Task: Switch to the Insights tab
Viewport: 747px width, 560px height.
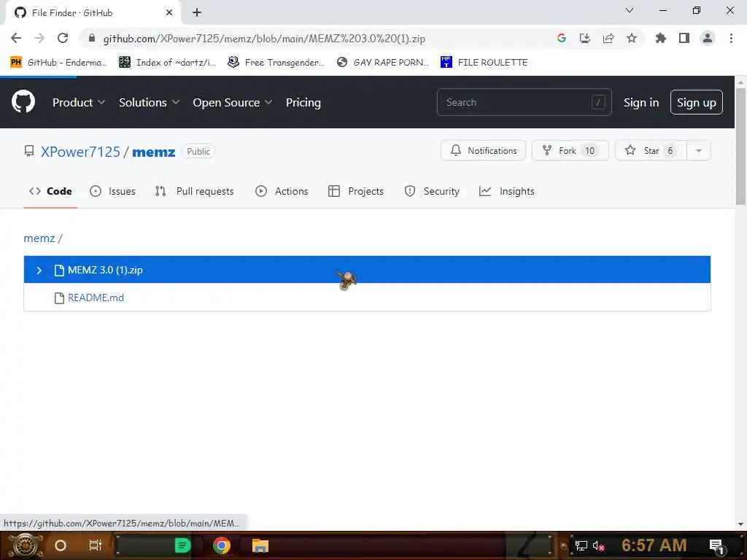Action: tap(506, 191)
